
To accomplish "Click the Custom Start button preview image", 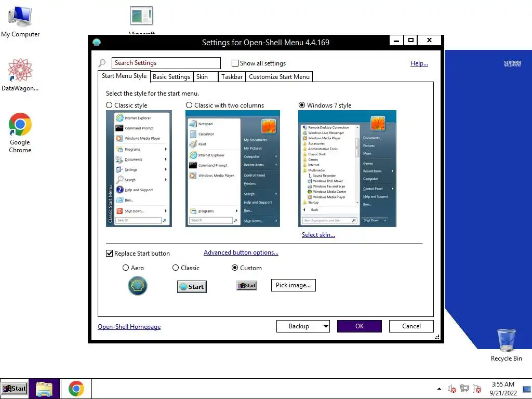I will pos(247,286).
